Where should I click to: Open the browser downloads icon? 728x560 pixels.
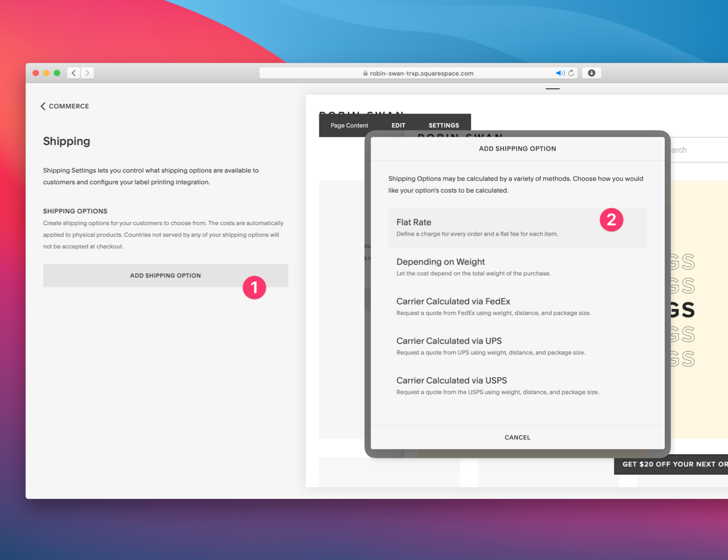pos(592,73)
